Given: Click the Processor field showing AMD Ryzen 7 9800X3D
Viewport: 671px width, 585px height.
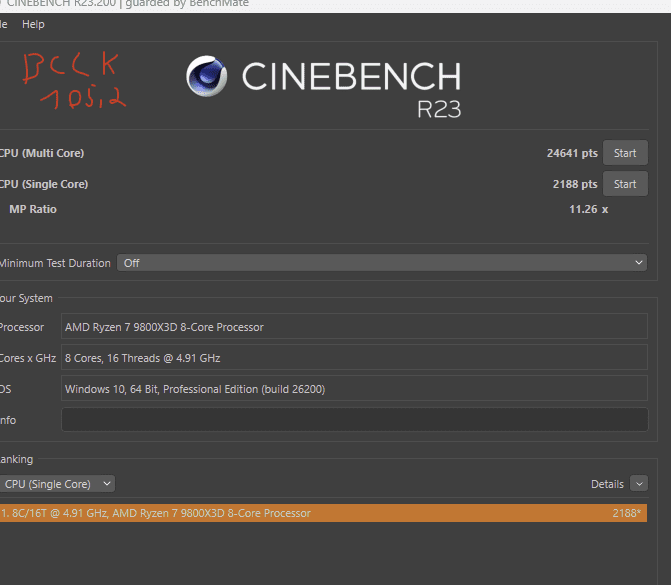Looking at the screenshot, I should click(354, 327).
